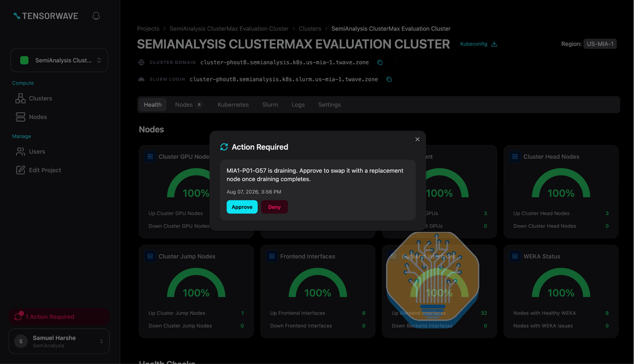
Task: Open the Slurm tab
Action: [x=270, y=105]
